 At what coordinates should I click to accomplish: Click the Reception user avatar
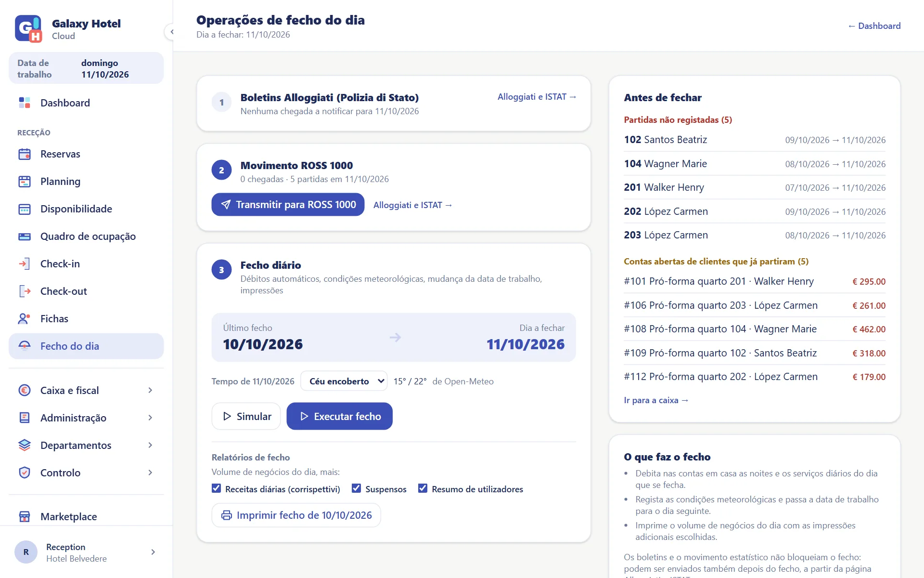pos(26,552)
